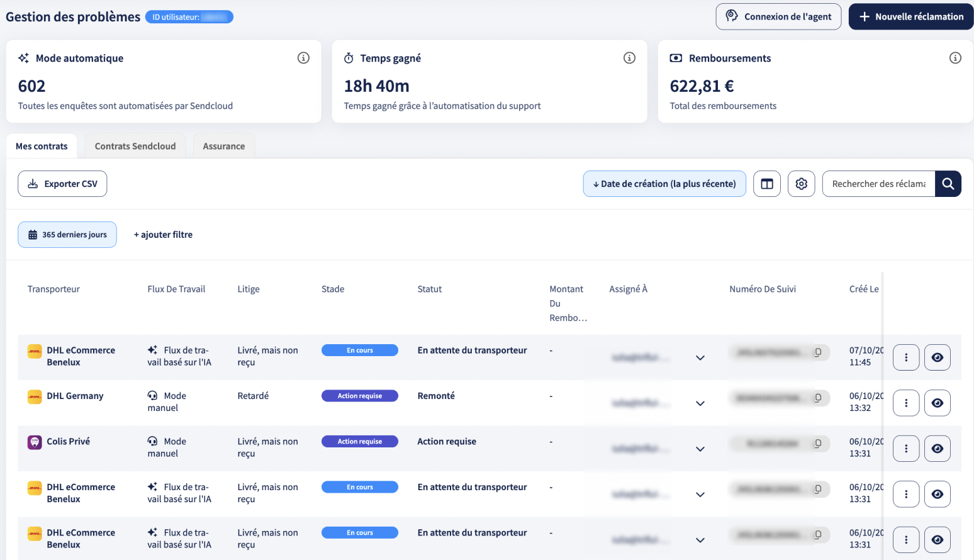Open info icon on Temps gagné card
The width and height of the screenshot is (974, 560).
(x=629, y=58)
